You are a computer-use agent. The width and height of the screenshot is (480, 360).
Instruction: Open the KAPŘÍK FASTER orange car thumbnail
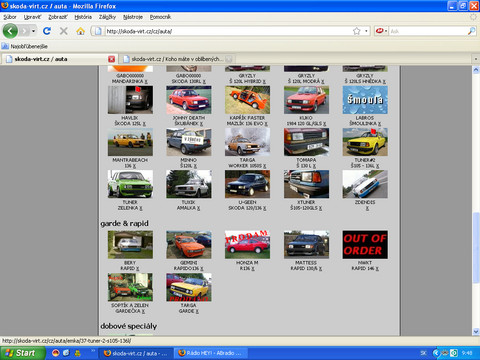247,100
